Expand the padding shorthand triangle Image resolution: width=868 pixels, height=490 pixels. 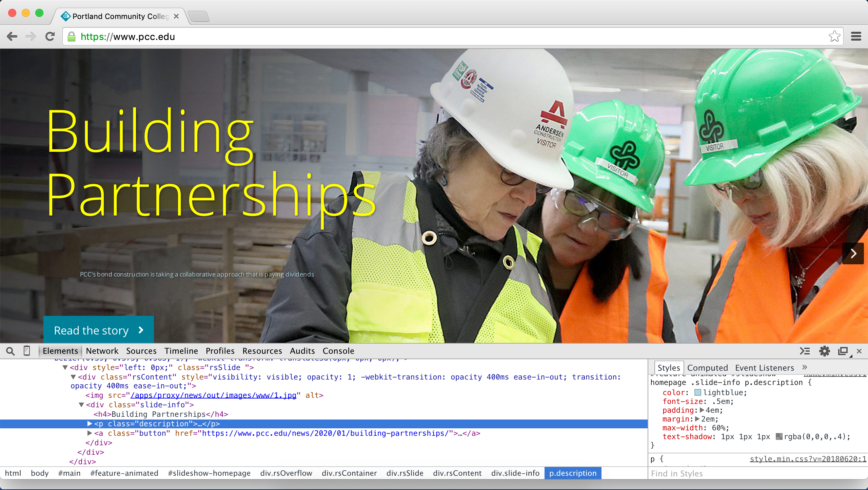coord(702,410)
